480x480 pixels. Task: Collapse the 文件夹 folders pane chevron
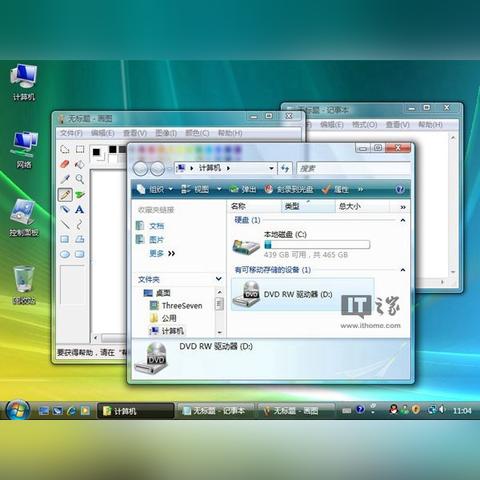coord(219,279)
